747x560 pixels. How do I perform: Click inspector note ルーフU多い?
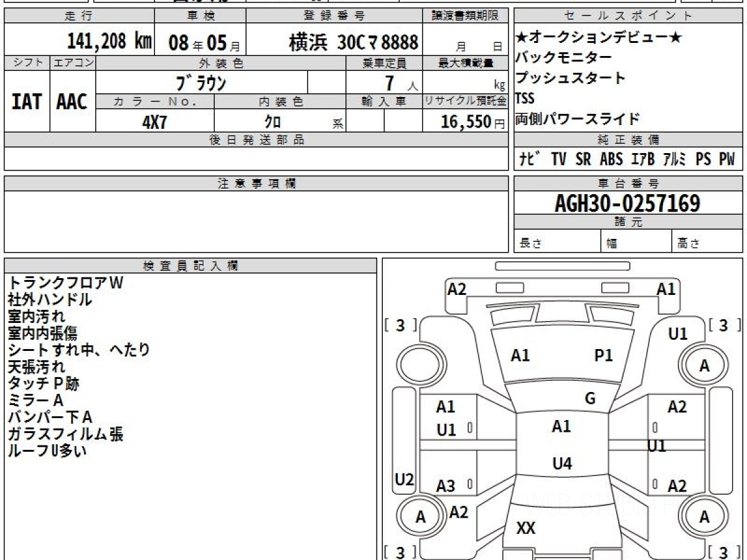pyautogui.click(x=47, y=451)
